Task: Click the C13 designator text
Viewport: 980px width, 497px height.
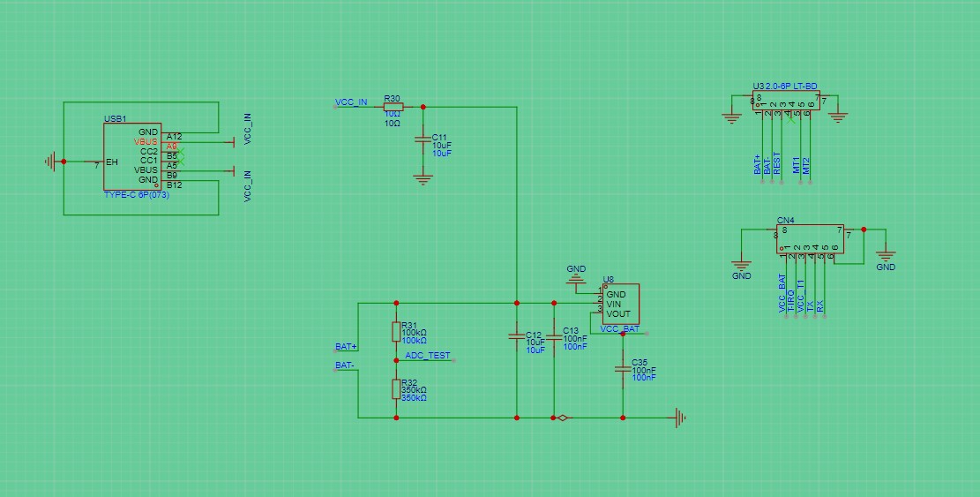Action: pyautogui.click(x=571, y=331)
